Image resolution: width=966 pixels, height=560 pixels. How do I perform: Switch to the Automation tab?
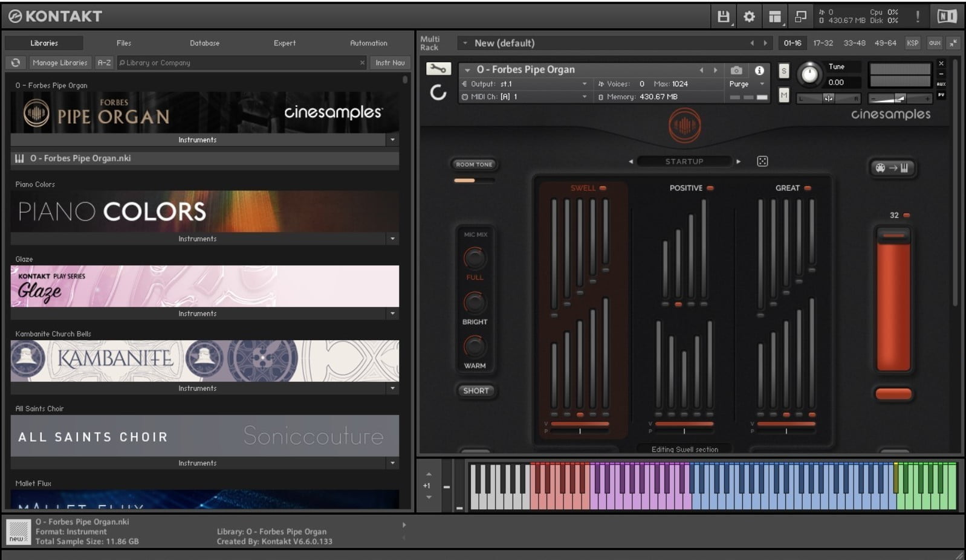tap(369, 43)
